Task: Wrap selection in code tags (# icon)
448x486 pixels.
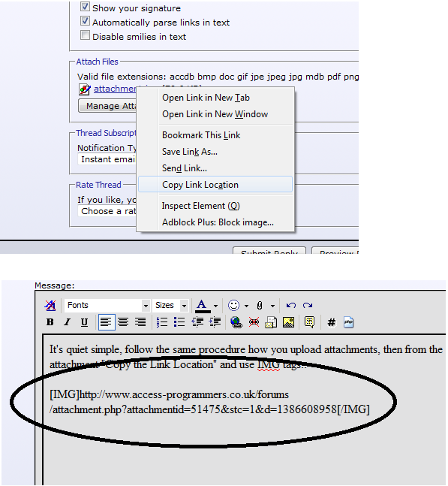Action: click(331, 322)
